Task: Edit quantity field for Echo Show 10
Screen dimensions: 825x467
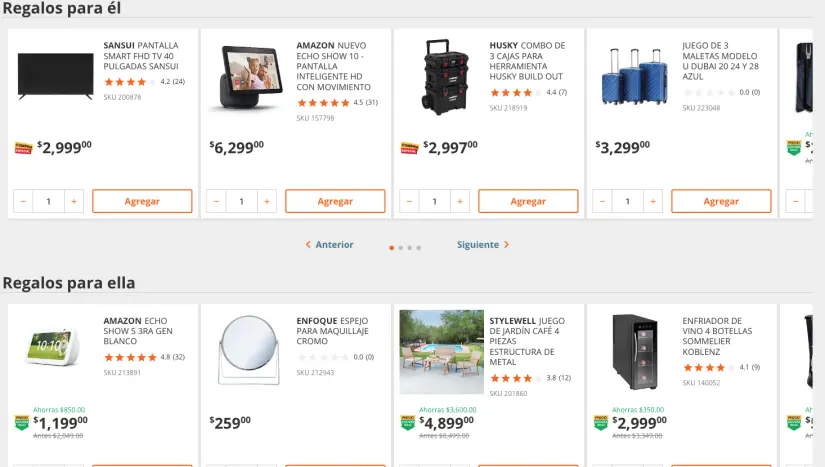Action: [241, 201]
